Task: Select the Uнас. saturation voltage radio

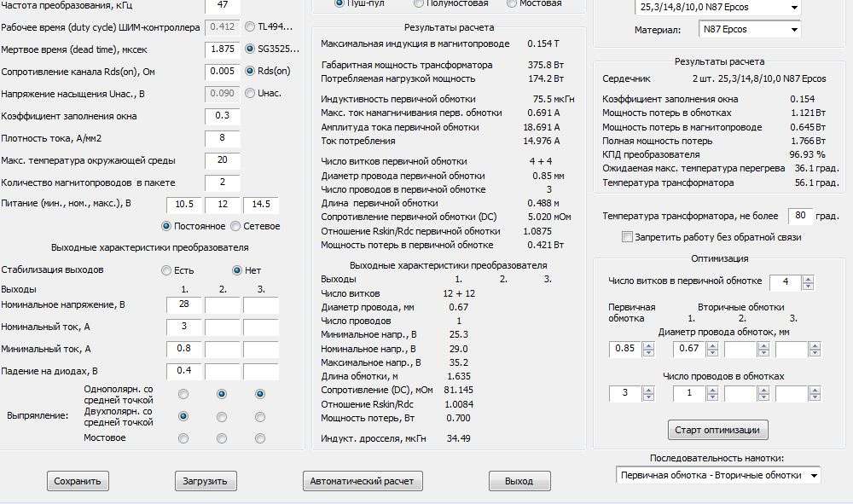Action: 250,93
